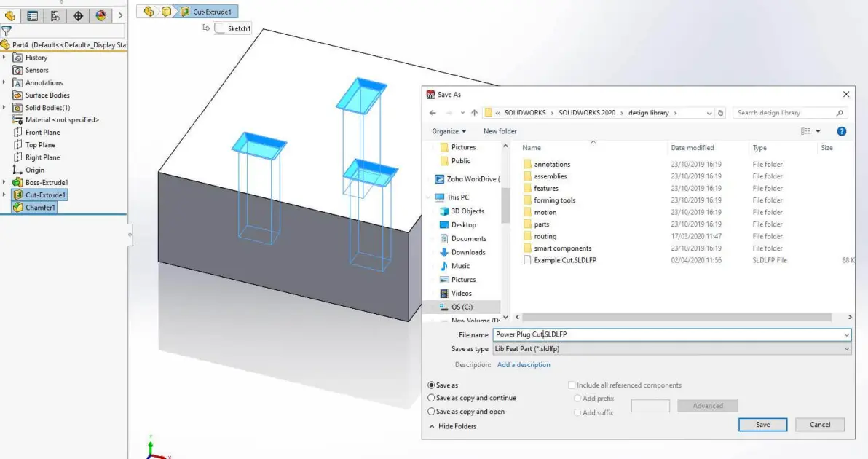Select the Save as copy and continue option
This screenshot has width=868, height=459.
coord(472,398)
